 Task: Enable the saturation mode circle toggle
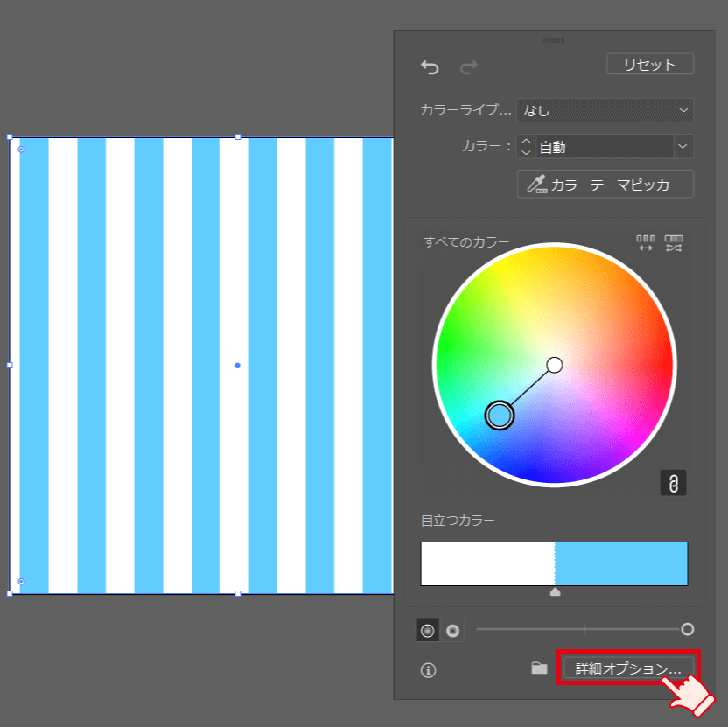(x=428, y=629)
